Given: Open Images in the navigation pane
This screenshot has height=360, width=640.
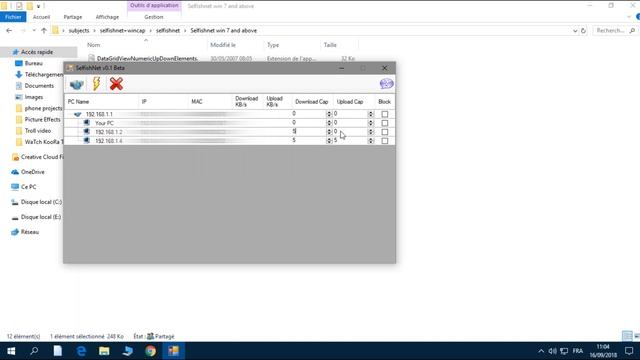Looking at the screenshot, I should coord(33,97).
